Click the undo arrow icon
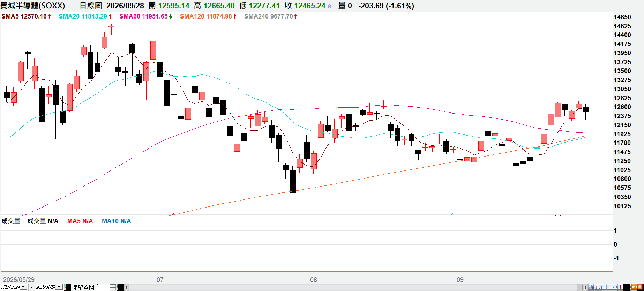This screenshot has width=644, height=291. (x=615, y=287)
